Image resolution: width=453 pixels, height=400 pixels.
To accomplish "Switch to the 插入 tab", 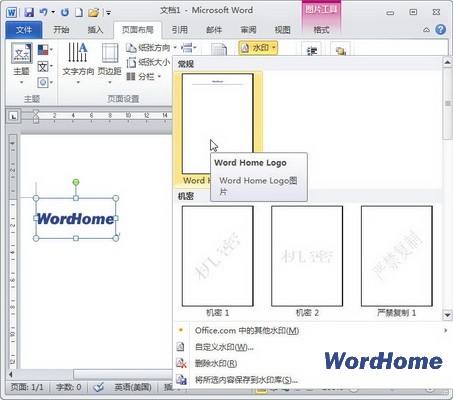I will (95, 30).
